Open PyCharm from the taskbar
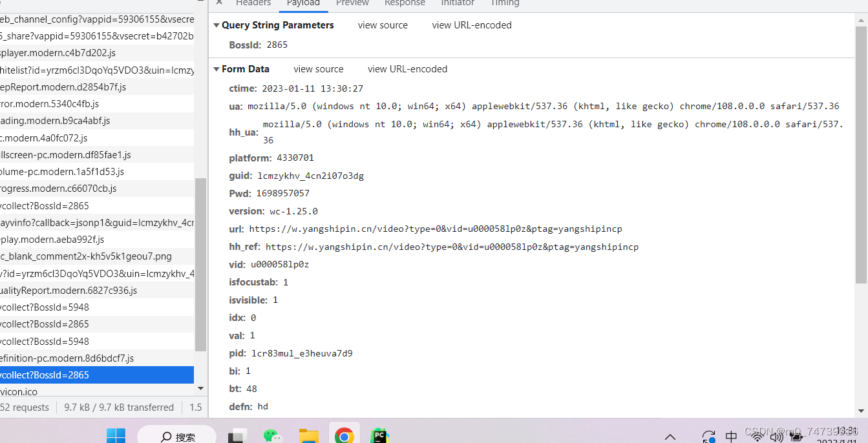The image size is (868, 443). pos(379,437)
